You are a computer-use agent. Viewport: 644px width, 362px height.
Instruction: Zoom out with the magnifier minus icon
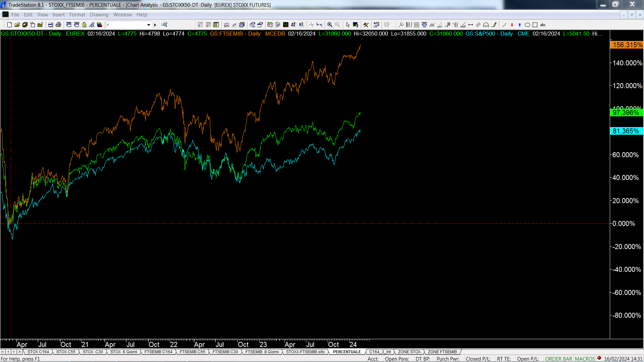point(337,25)
